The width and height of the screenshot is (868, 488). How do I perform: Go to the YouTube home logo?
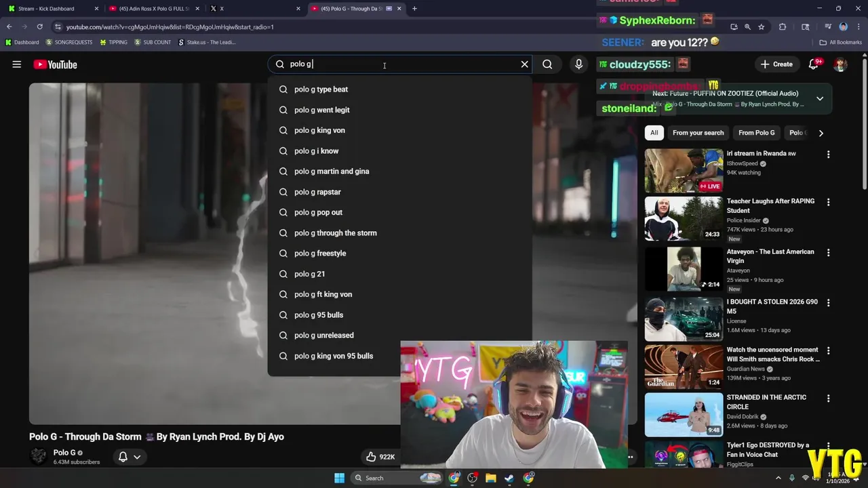click(x=56, y=64)
